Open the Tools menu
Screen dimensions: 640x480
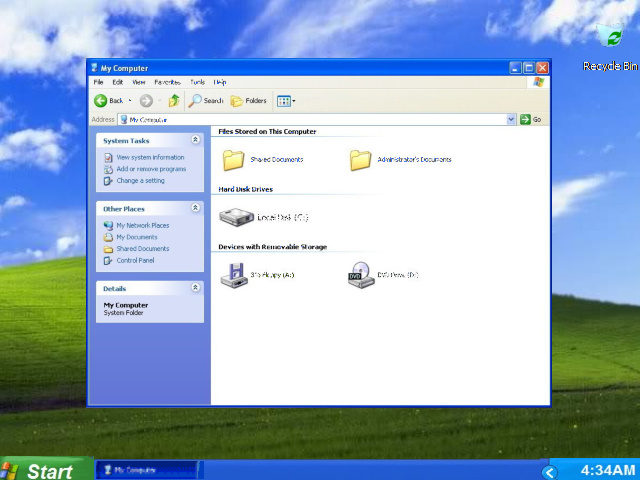click(198, 82)
